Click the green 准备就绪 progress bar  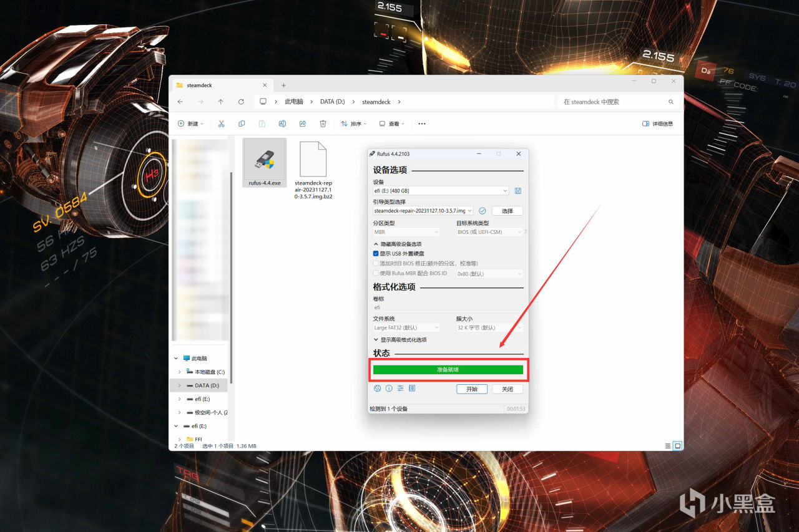[448, 370]
